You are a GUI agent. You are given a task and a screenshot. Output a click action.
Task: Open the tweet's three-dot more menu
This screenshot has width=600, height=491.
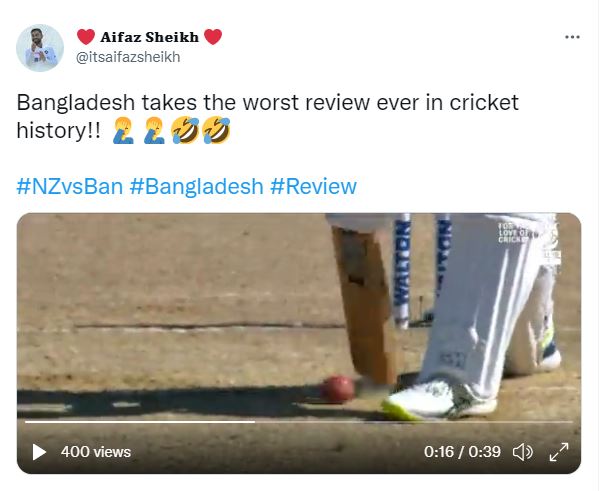pyautogui.click(x=572, y=37)
